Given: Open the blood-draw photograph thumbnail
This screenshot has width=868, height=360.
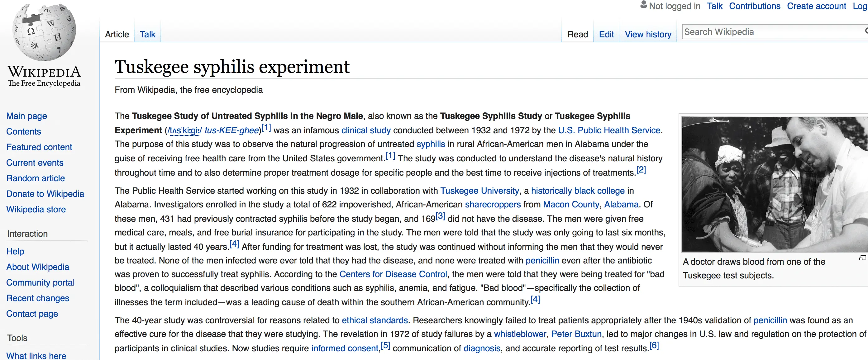Looking at the screenshot, I should pyautogui.click(x=775, y=184).
